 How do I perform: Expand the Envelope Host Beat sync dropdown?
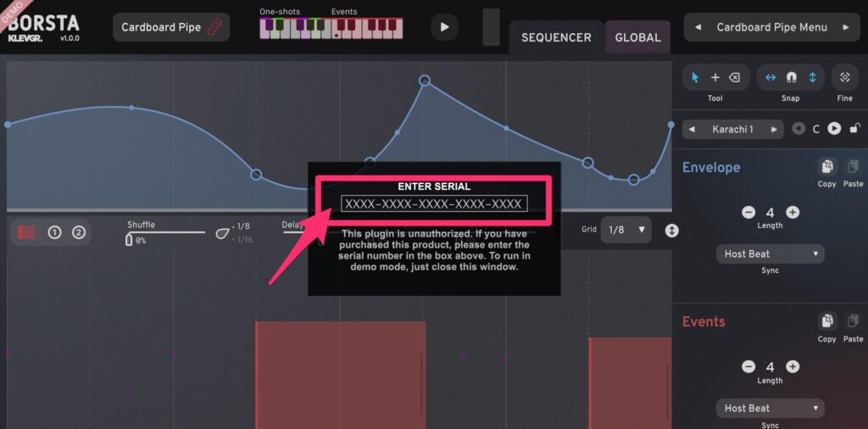click(x=770, y=253)
